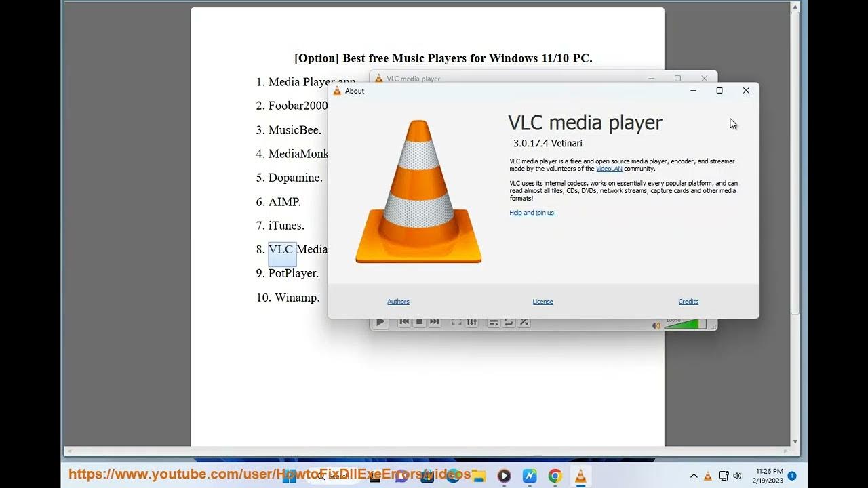Maximize the VLC media player window behind

(677, 78)
